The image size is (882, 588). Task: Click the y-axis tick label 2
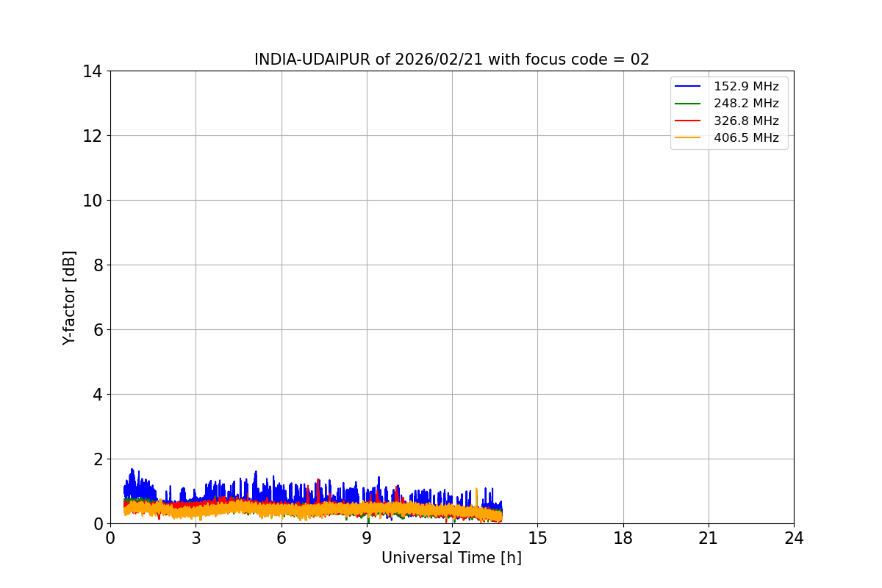point(97,459)
